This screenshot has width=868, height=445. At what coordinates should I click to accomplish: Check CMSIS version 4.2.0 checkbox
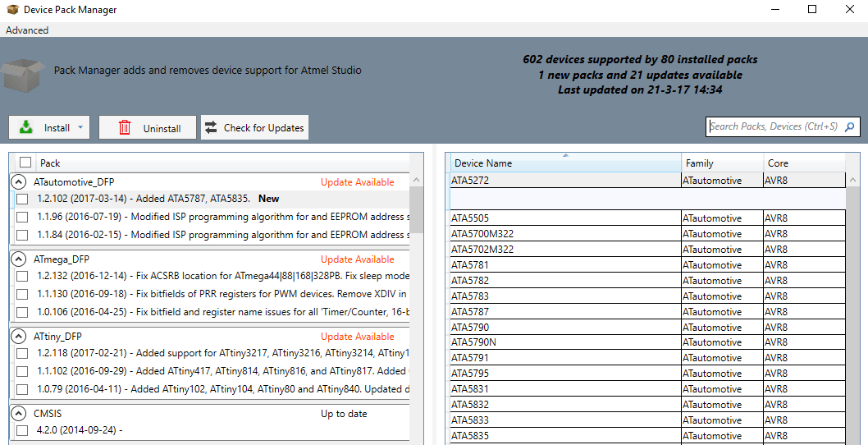click(22, 430)
